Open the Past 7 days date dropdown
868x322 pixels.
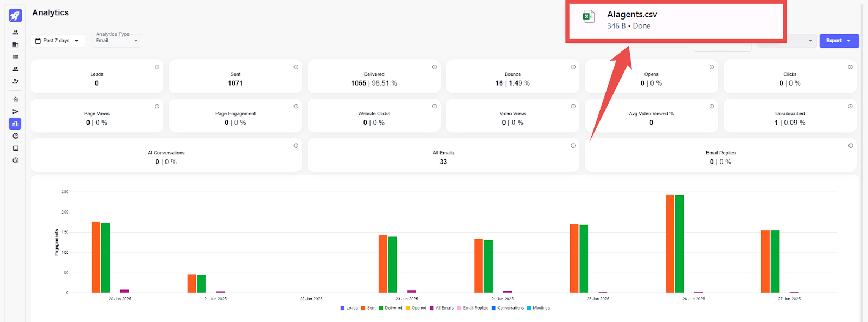[x=58, y=41]
